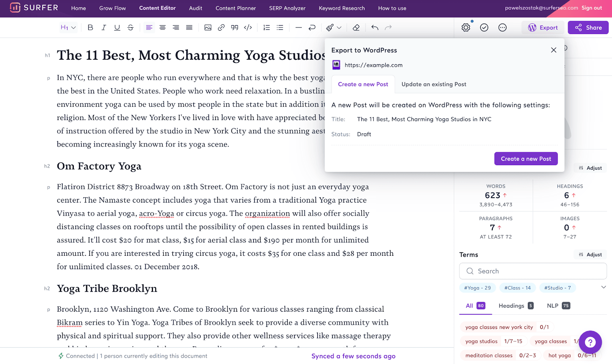Expand the format painter dropdown arrow
The image size is (612, 364).
[x=339, y=28]
